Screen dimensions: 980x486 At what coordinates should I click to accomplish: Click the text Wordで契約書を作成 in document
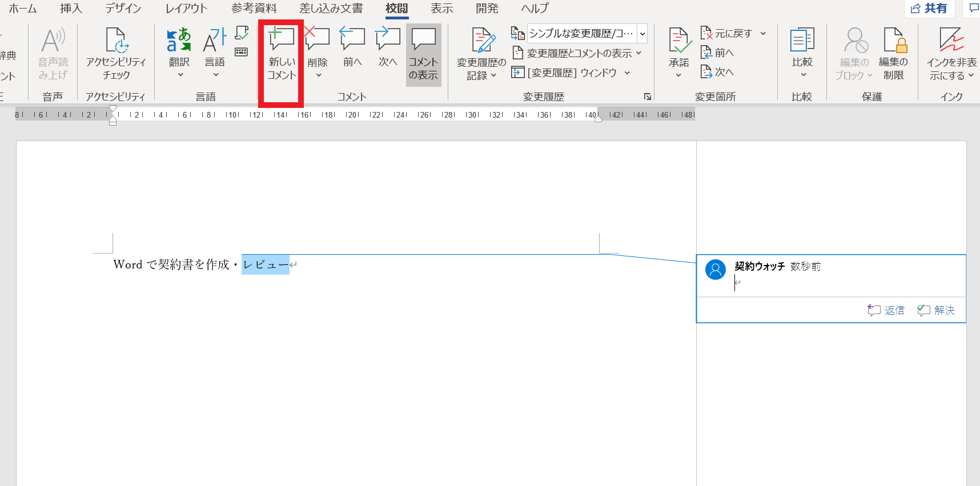171,264
